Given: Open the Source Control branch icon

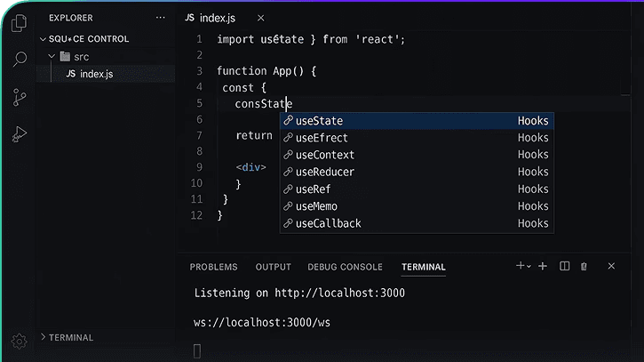Looking at the screenshot, I should click(x=20, y=98).
